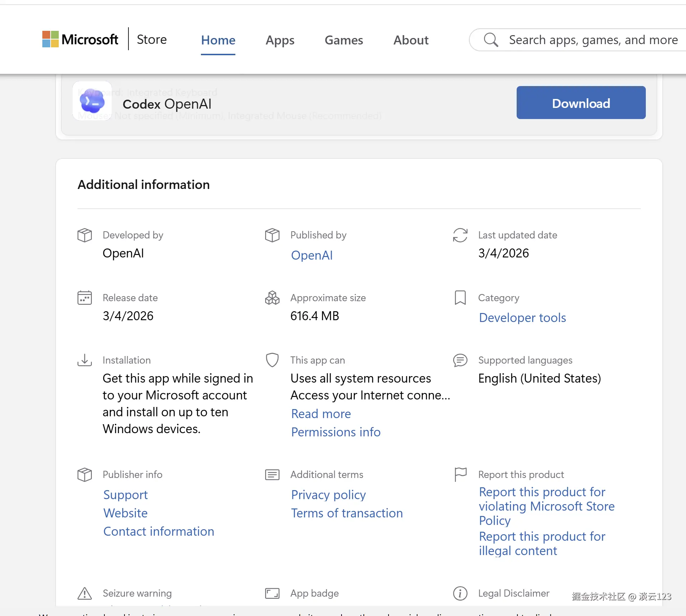Focus the search apps and games field
686x616 pixels.
tap(593, 40)
